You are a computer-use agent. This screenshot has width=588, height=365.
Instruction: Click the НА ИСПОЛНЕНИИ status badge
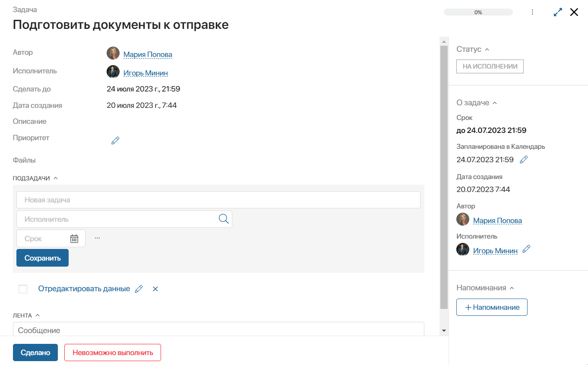coord(490,66)
